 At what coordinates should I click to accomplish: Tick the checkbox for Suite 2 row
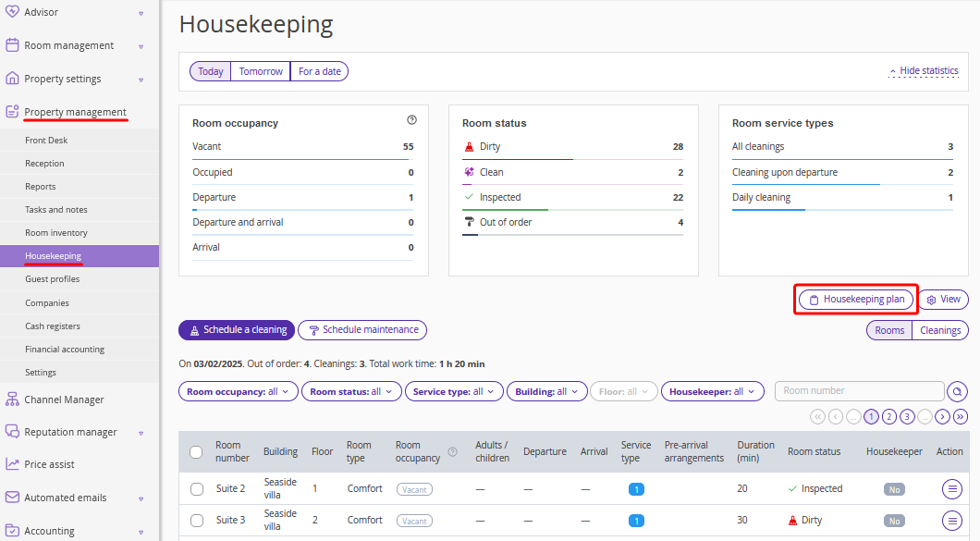pyautogui.click(x=196, y=489)
